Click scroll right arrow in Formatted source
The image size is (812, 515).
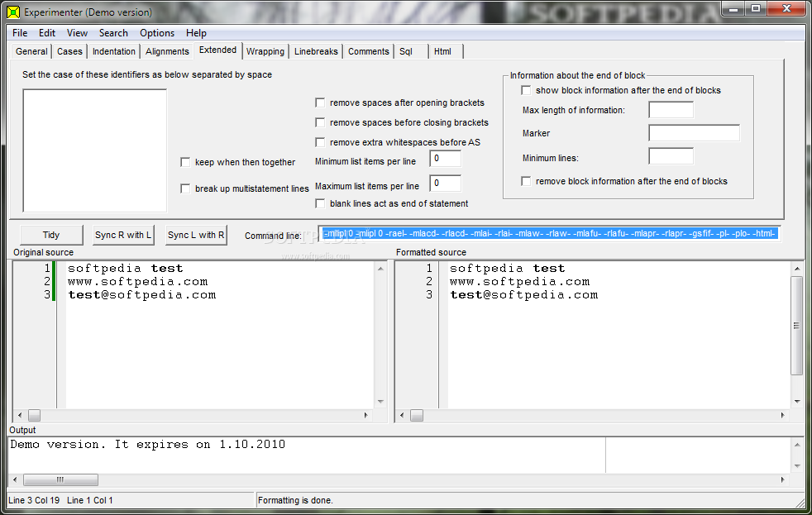pyautogui.click(x=782, y=415)
